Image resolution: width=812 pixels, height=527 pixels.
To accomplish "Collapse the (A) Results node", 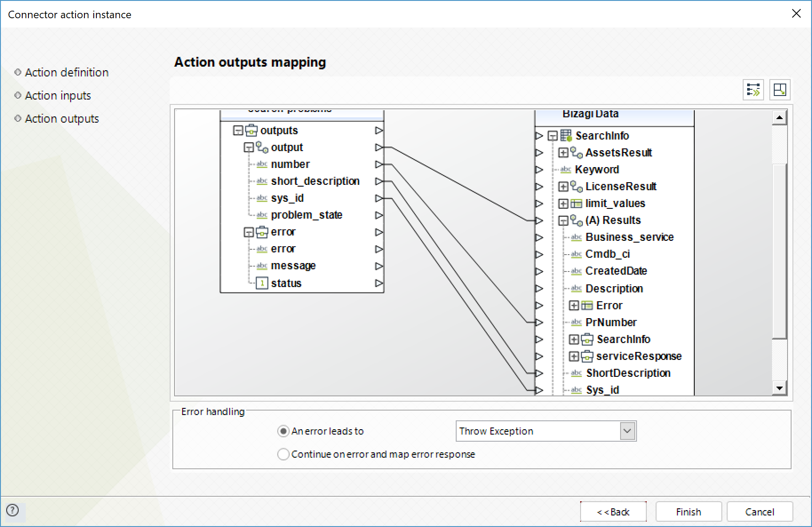I will point(563,221).
